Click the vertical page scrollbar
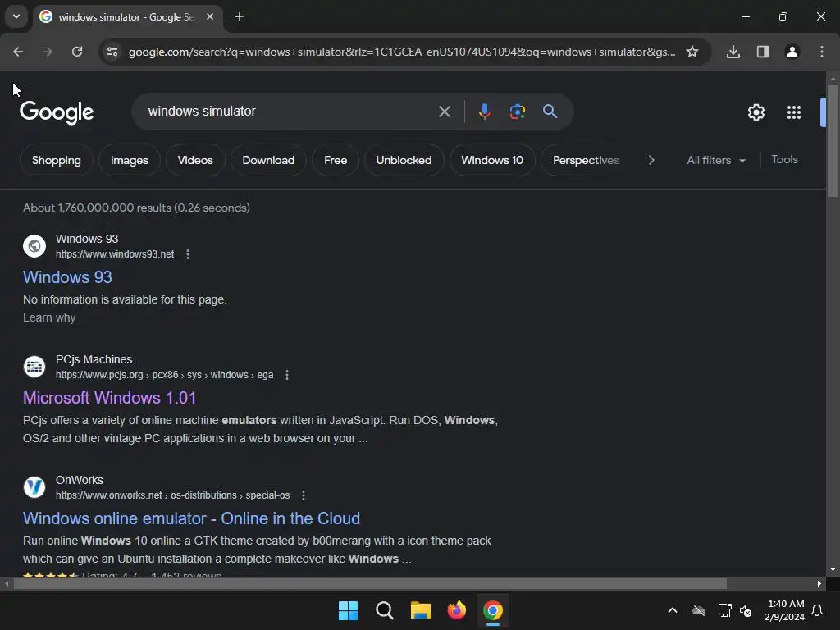Screen dimensions: 840x630 833,140
